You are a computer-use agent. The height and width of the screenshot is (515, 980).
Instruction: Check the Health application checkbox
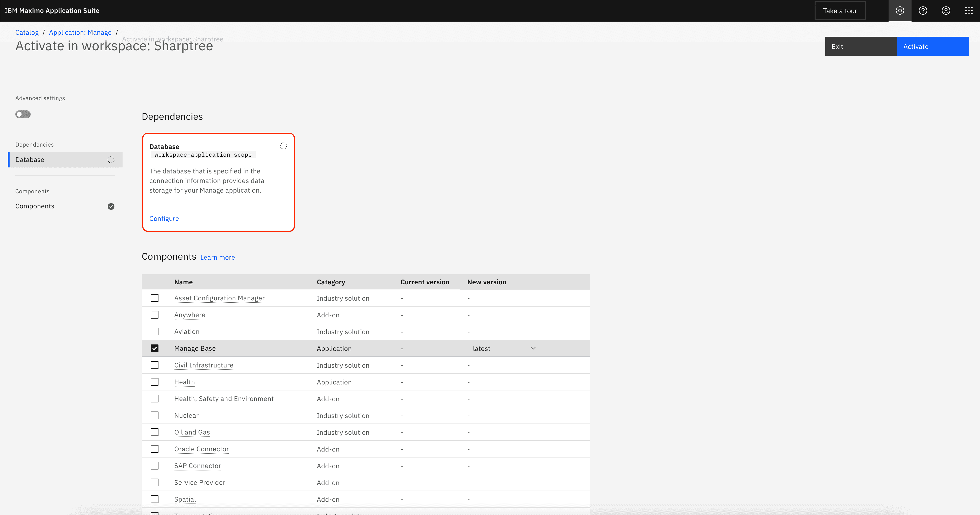point(154,382)
